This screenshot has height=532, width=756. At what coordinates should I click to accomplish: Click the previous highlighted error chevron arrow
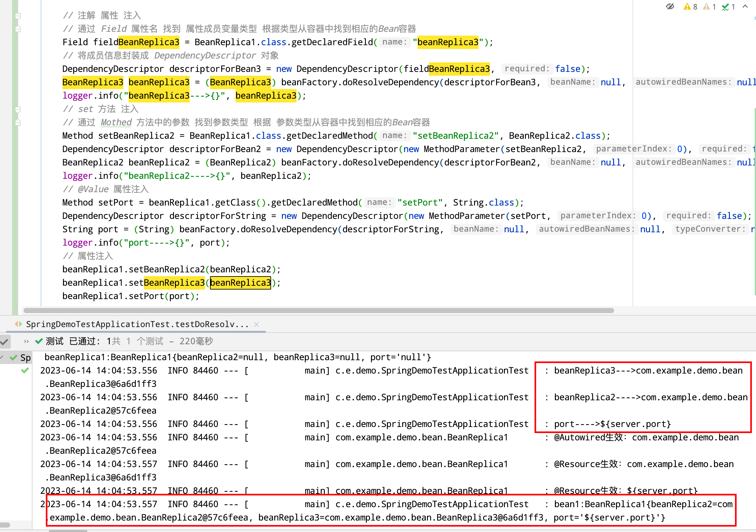[x=745, y=7]
